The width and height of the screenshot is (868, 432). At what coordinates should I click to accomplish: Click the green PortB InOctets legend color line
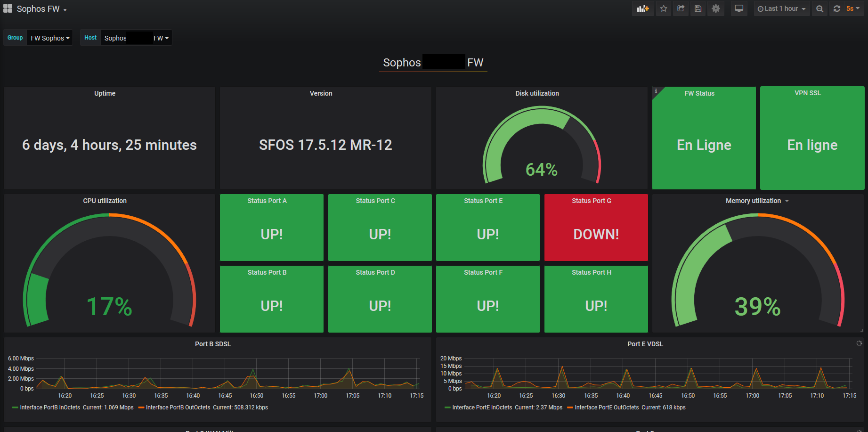coord(15,408)
